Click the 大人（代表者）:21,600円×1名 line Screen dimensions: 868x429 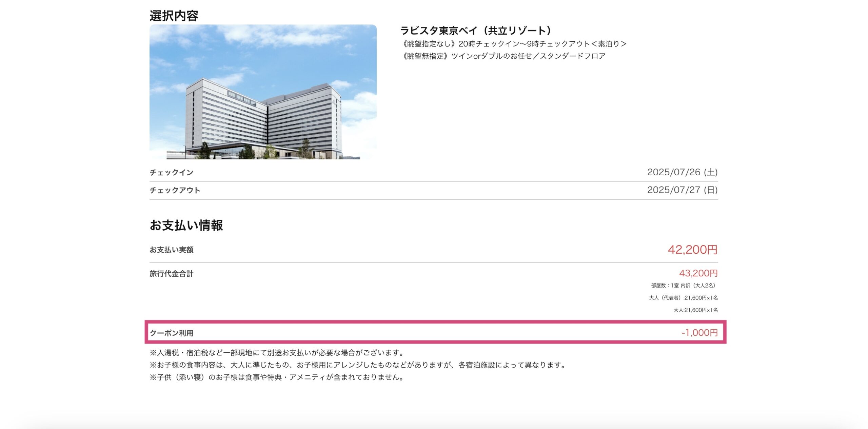pyautogui.click(x=683, y=298)
